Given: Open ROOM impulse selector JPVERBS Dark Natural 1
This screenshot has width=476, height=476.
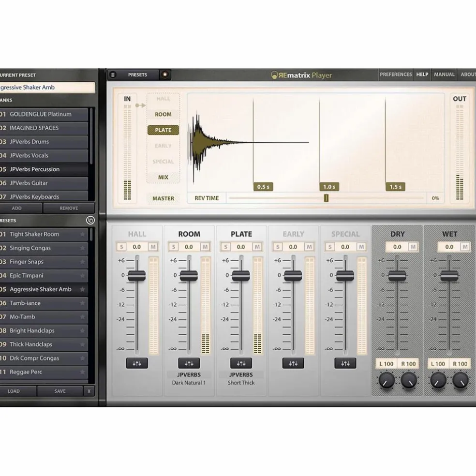Looking at the screenshot, I should tap(189, 379).
